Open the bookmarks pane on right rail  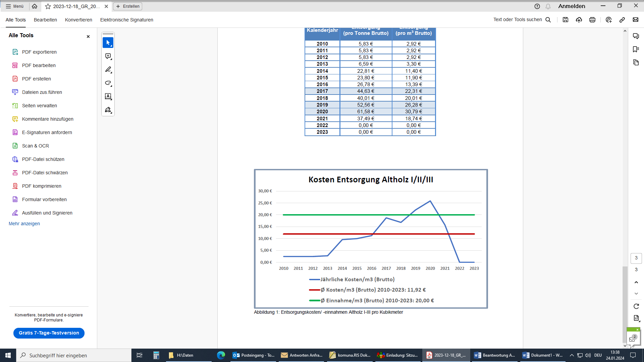[x=636, y=49]
